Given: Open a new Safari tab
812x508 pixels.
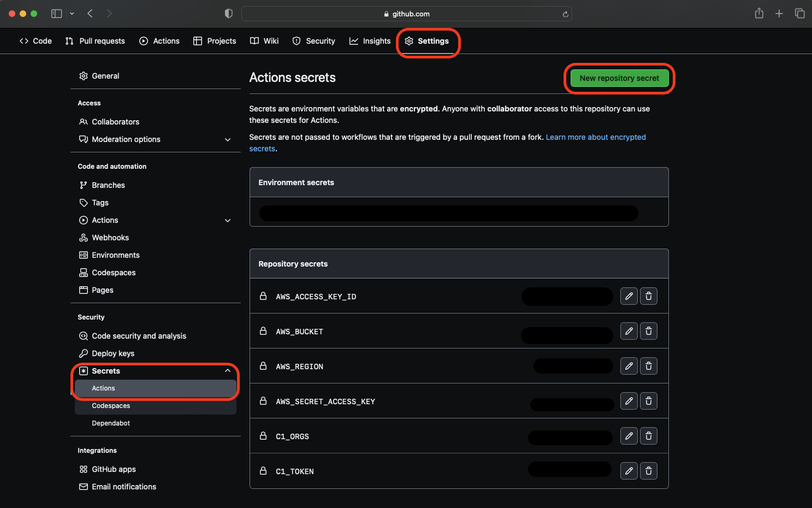Looking at the screenshot, I should tap(779, 14).
